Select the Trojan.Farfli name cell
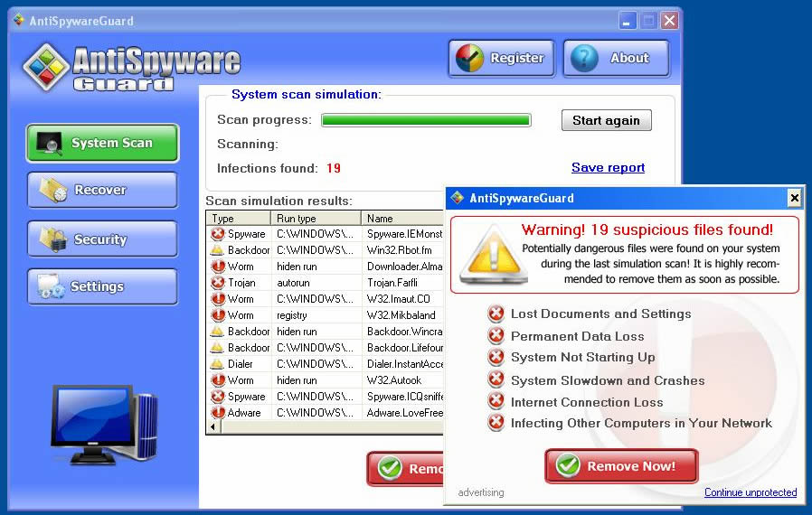The image size is (812, 515). tap(392, 283)
